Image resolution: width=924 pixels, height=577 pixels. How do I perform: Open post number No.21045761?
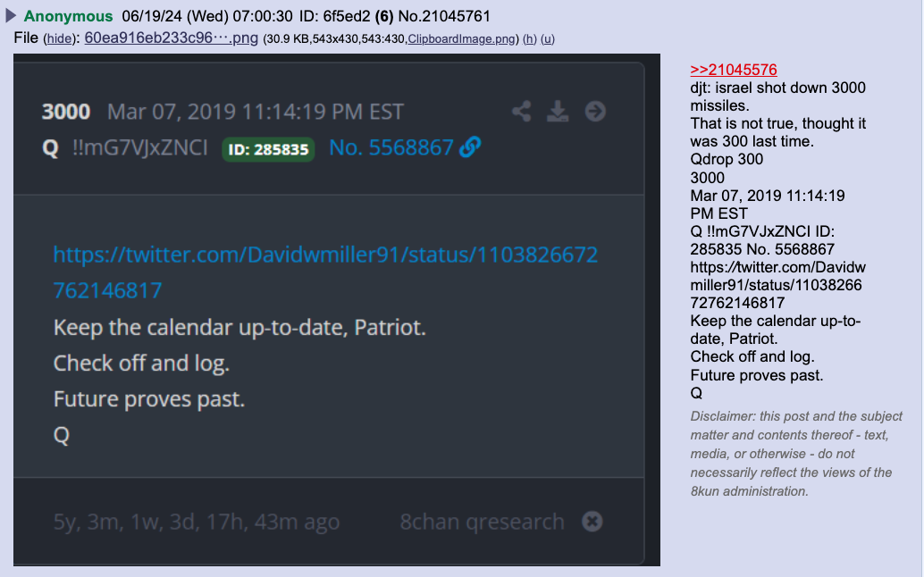pos(444,16)
